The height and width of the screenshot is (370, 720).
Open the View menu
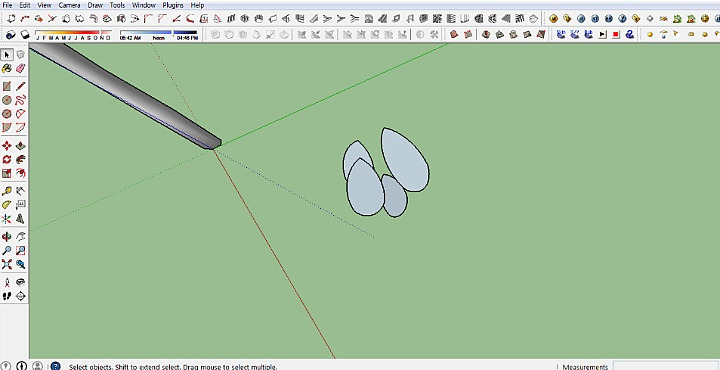click(45, 5)
